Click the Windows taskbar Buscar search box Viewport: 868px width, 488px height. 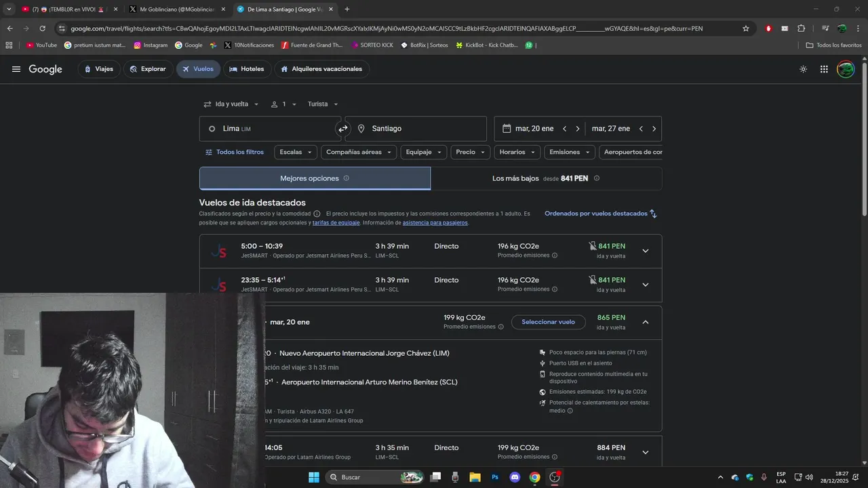coord(375,477)
